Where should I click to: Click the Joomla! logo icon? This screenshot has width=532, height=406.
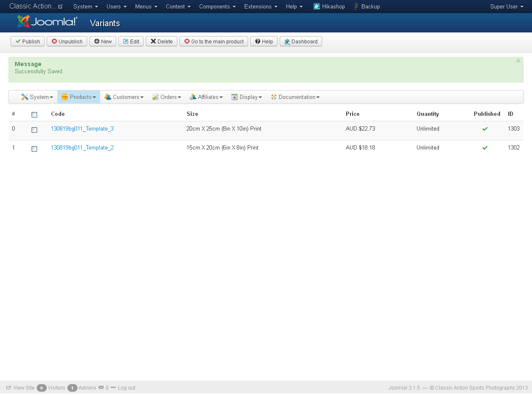(x=24, y=21)
